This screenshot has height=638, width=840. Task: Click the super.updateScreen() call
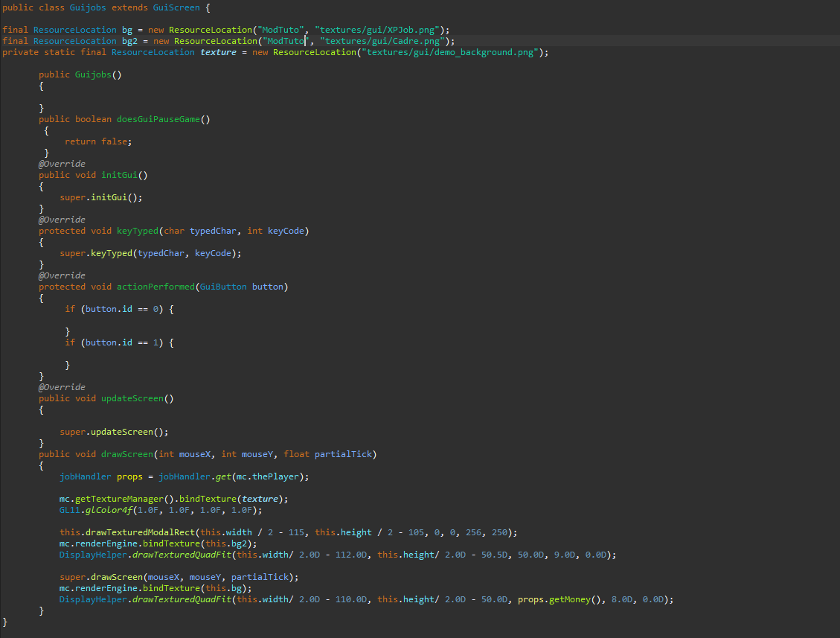[114, 432]
